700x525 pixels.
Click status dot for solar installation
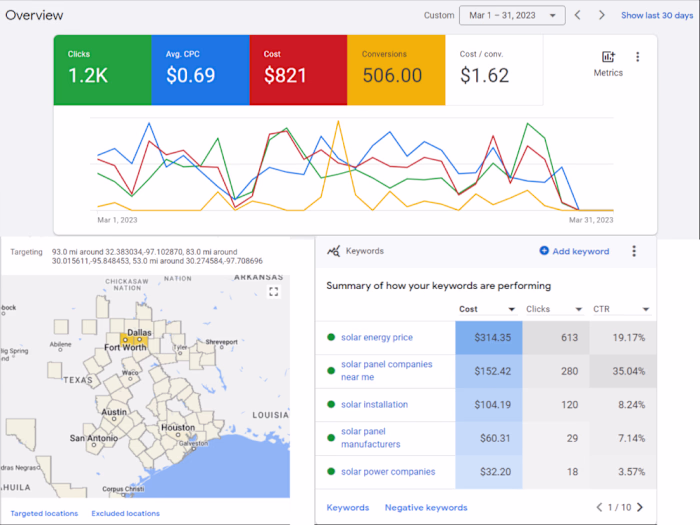coord(331,404)
